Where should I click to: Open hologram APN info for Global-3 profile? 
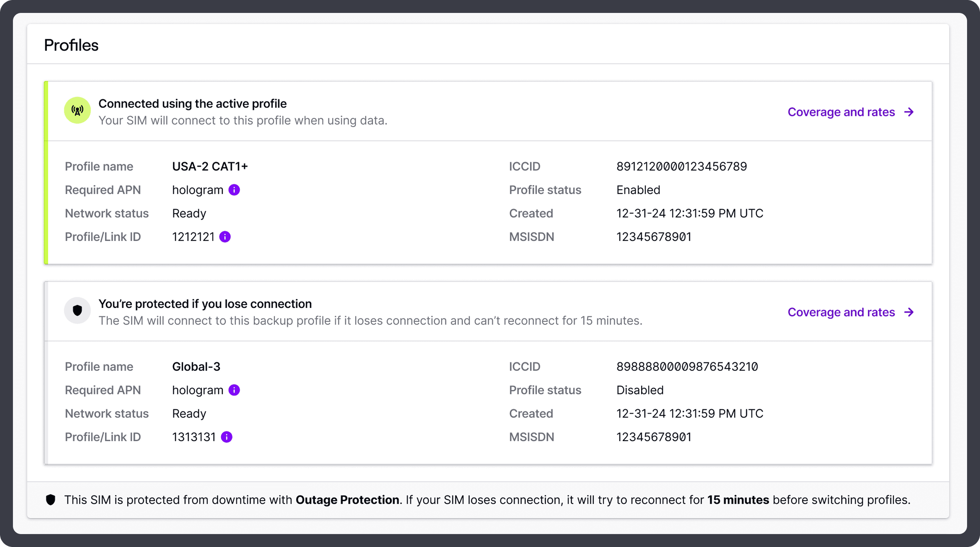pos(234,390)
